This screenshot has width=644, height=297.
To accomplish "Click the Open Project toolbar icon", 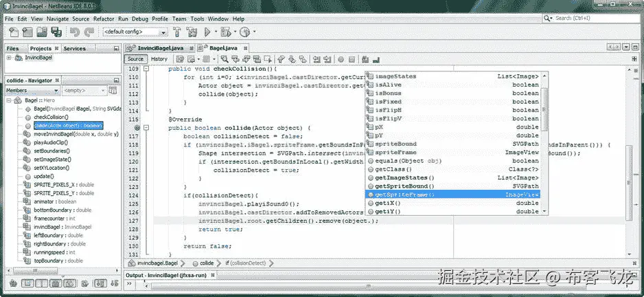I will click(x=42, y=32).
